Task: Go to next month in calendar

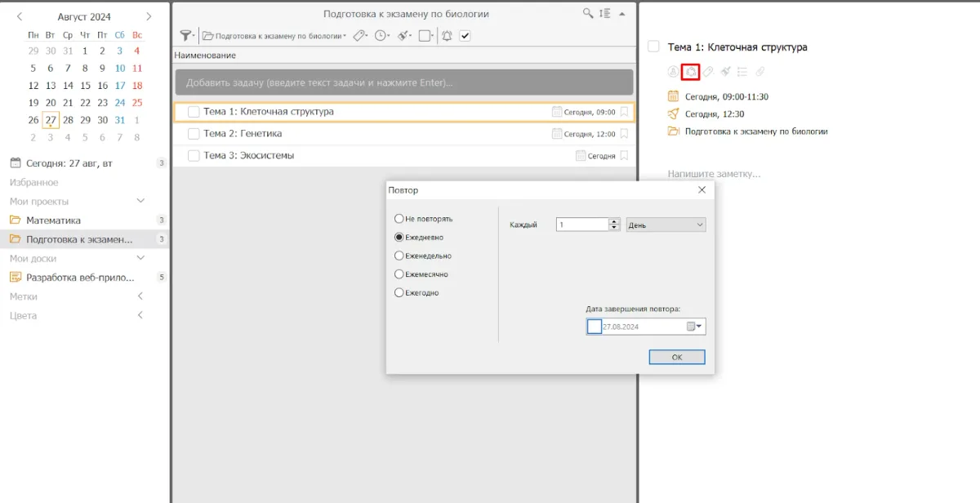Action: pyautogui.click(x=149, y=16)
